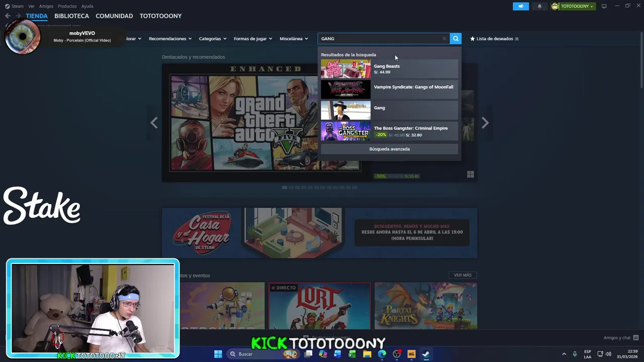Click the blue search magnifier button
The image size is (644, 362).
(x=455, y=39)
